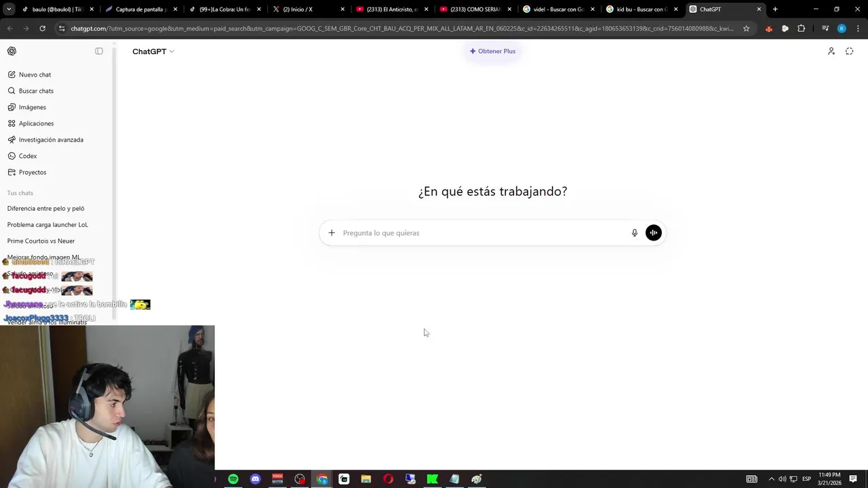
Task: Start voice mode with the waveform button
Action: 654,233
